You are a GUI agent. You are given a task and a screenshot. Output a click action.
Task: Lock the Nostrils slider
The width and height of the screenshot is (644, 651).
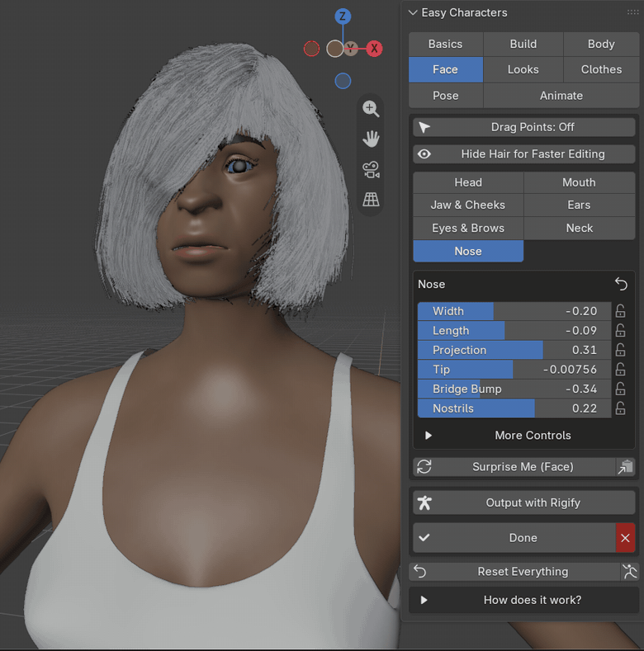coord(620,408)
